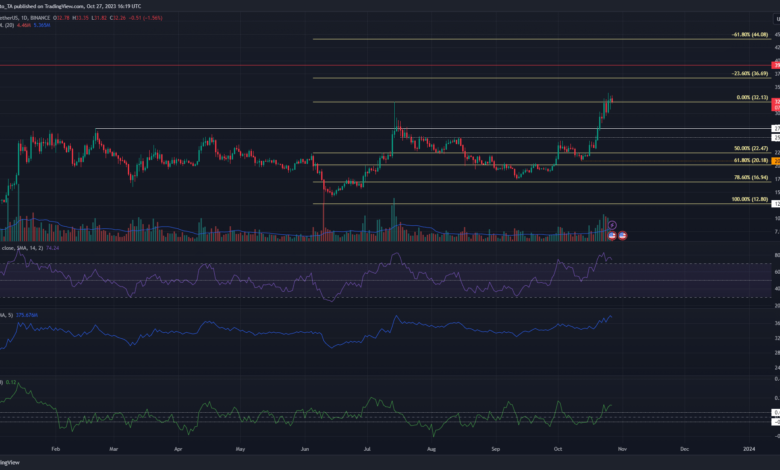The image size is (780, 470).
Task: Click the red current price label on price axis
Action: click(x=775, y=102)
